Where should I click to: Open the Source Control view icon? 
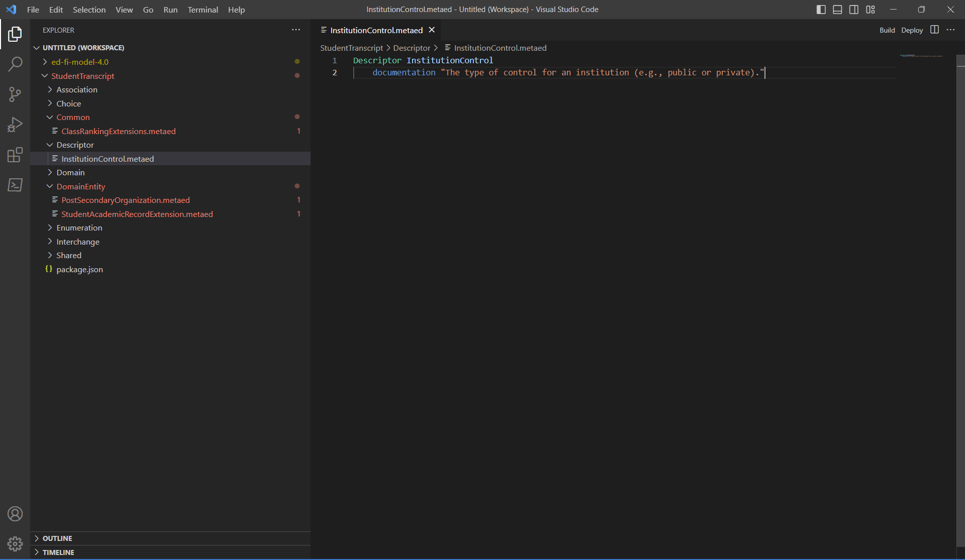15,94
